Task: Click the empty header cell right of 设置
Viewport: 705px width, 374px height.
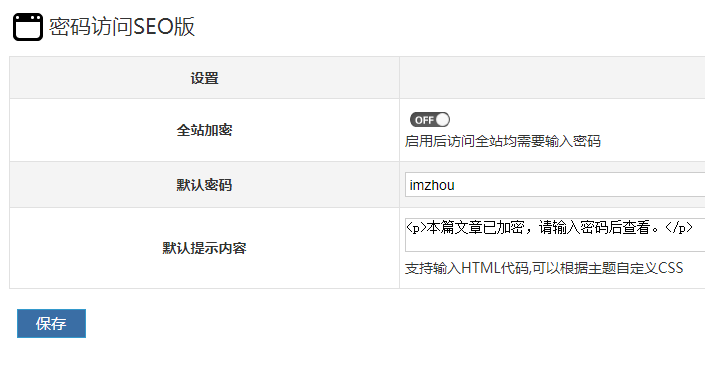Action: coord(552,78)
